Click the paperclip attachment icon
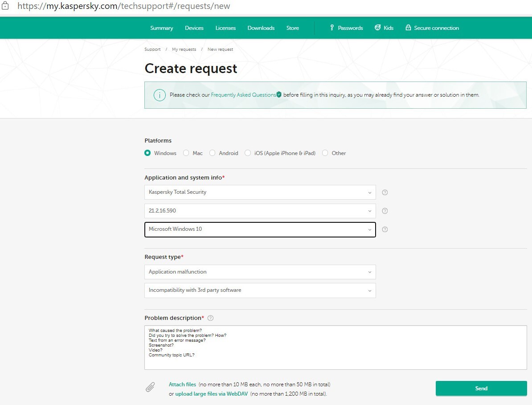 [151, 387]
